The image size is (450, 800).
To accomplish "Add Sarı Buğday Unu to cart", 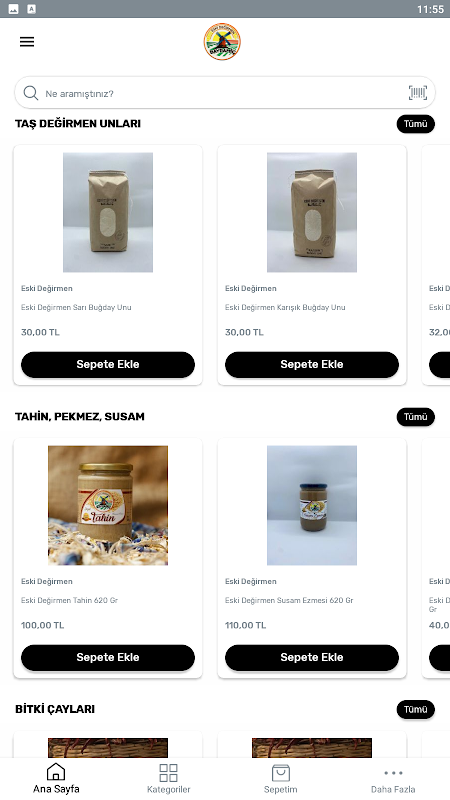I will click(108, 365).
